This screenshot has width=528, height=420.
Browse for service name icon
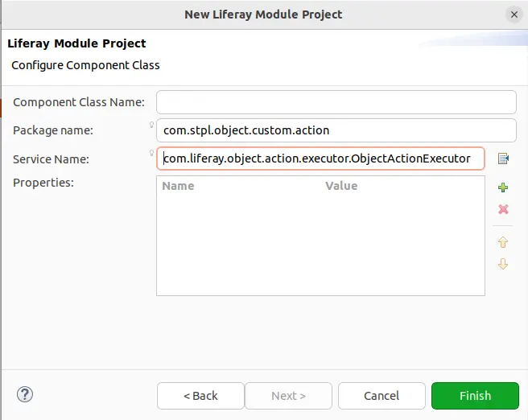click(503, 159)
